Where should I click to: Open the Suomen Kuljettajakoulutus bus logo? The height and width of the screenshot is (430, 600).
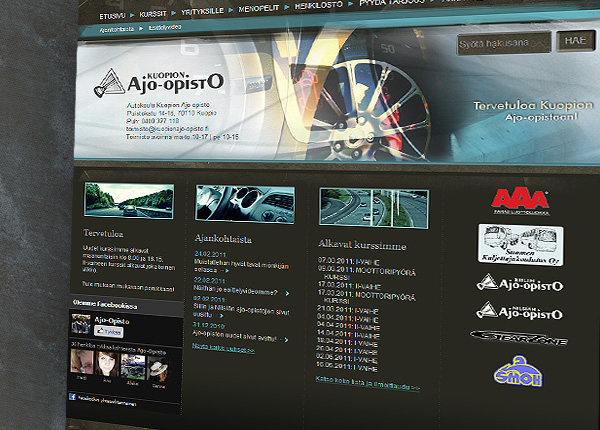coord(519,243)
